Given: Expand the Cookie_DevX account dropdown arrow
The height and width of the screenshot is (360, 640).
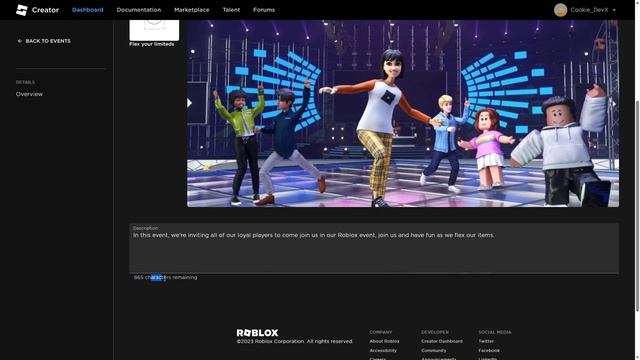Looking at the screenshot, I should 614,10.
